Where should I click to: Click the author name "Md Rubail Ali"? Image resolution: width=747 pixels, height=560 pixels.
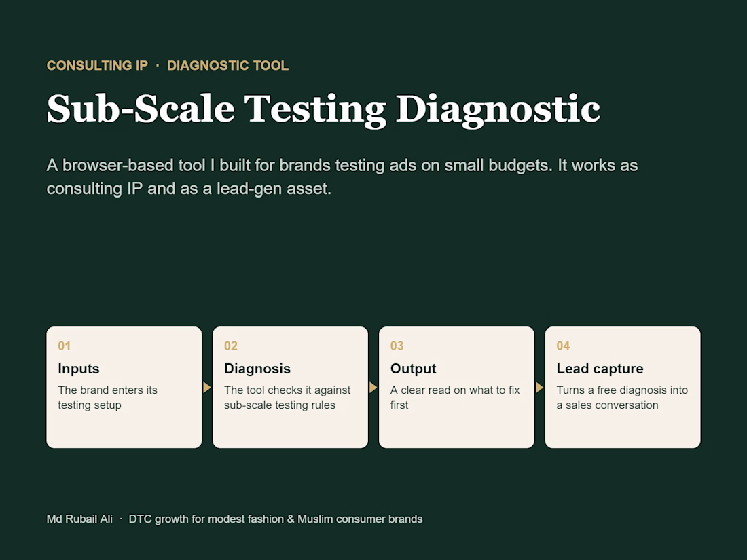pos(79,519)
